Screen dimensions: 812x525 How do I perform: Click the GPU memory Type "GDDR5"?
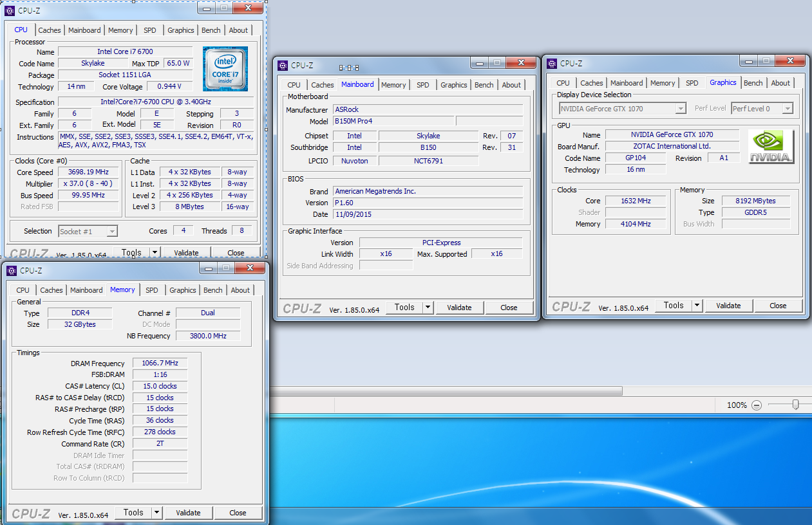click(756, 212)
